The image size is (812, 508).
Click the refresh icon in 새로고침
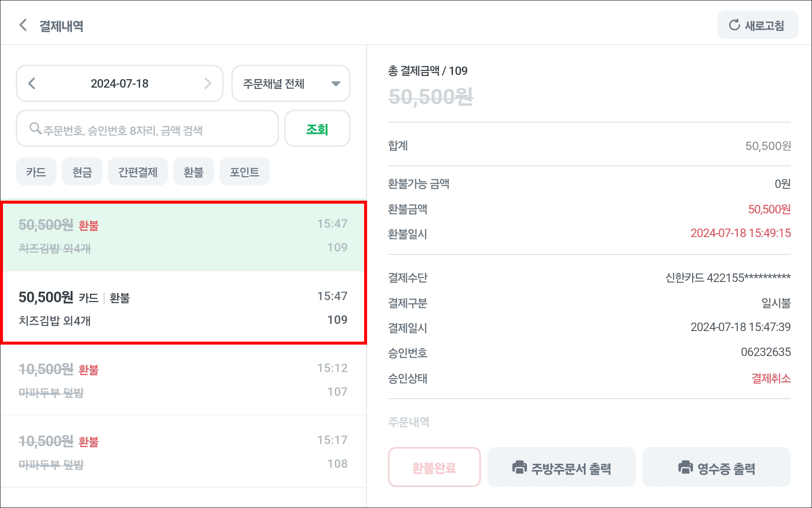[734, 25]
